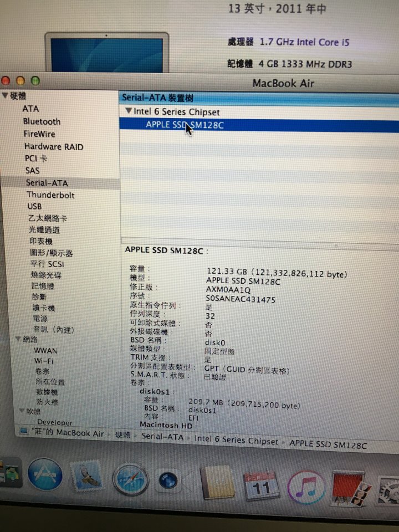This screenshot has width=399, height=532.
Task: Collapse the 網路 network section
Action: click(x=18, y=339)
